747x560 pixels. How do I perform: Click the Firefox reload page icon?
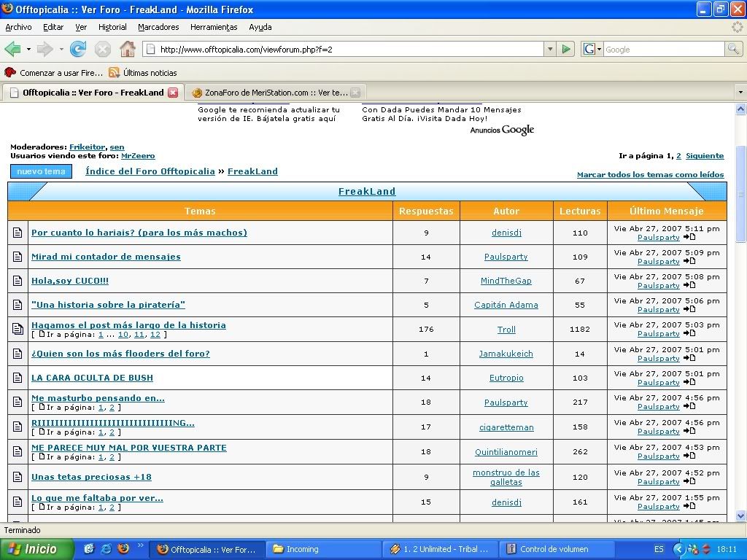coord(78,49)
